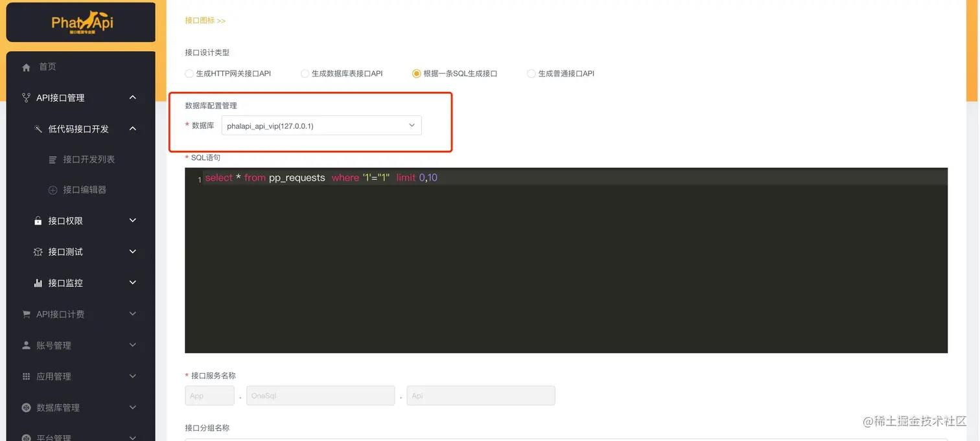Select 生成HTTP网关接口API radio option
This screenshot has width=980, height=441.
click(189, 74)
